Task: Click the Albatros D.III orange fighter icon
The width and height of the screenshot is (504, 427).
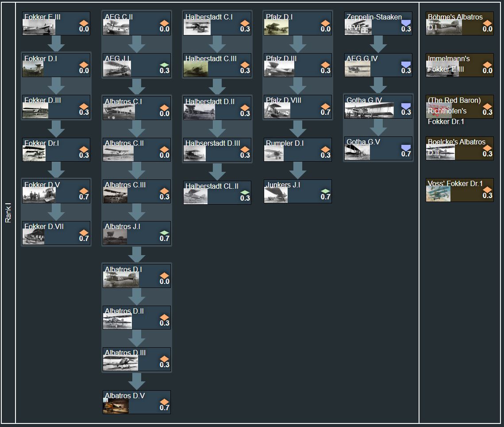Action: coord(164,359)
